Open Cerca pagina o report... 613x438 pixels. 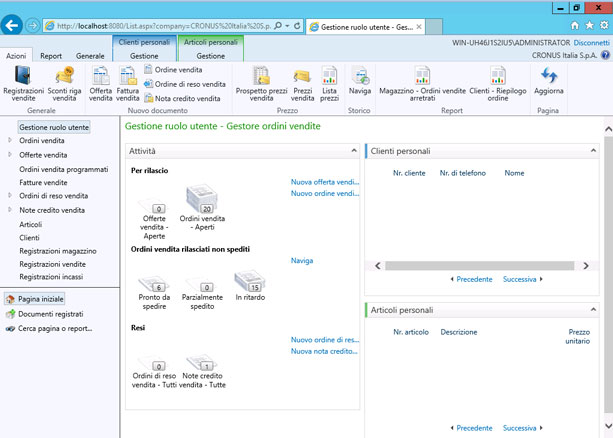tap(49, 328)
